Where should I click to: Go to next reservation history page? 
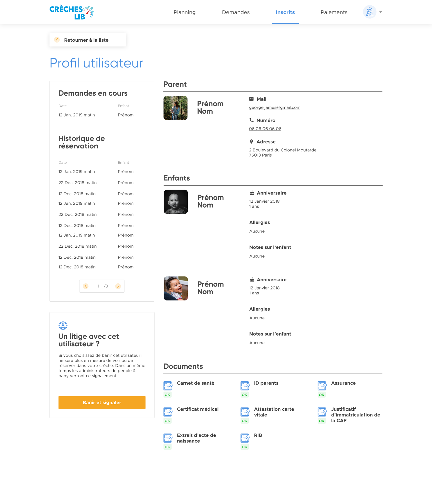pos(118,286)
